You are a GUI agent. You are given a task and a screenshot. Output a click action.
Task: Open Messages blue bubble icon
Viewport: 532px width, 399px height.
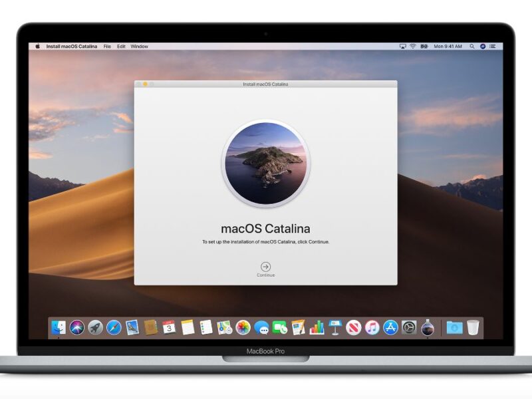coord(261,328)
